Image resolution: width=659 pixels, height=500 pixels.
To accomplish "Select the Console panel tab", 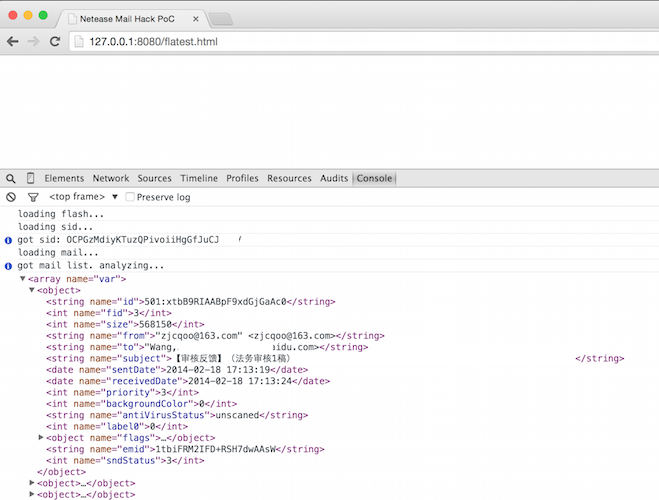I will click(x=374, y=178).
